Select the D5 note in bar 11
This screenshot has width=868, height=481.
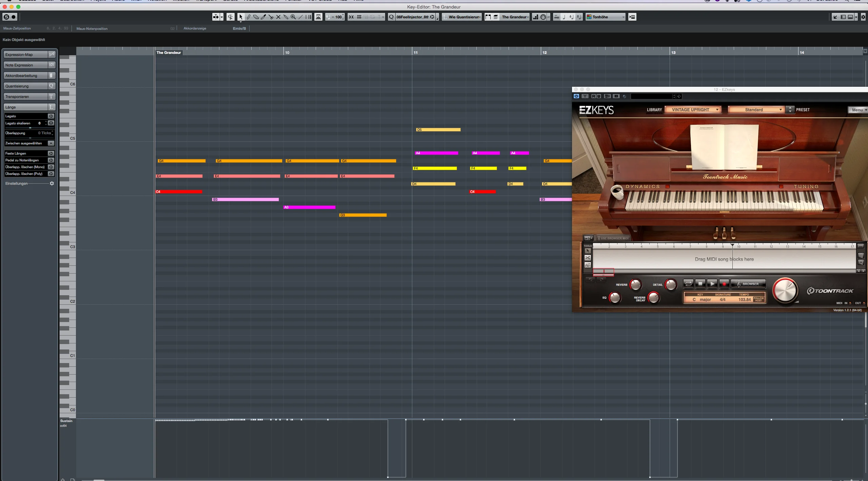[x=438, y=130]
